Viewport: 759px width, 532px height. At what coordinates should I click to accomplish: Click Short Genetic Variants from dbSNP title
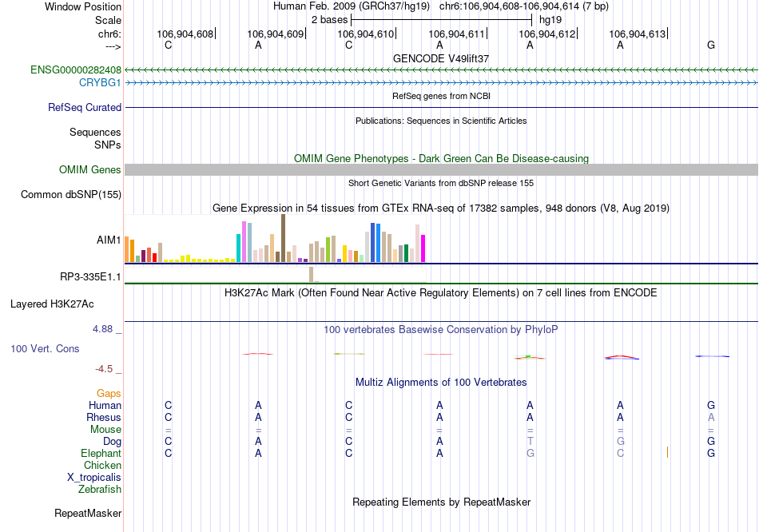point(441,184)
